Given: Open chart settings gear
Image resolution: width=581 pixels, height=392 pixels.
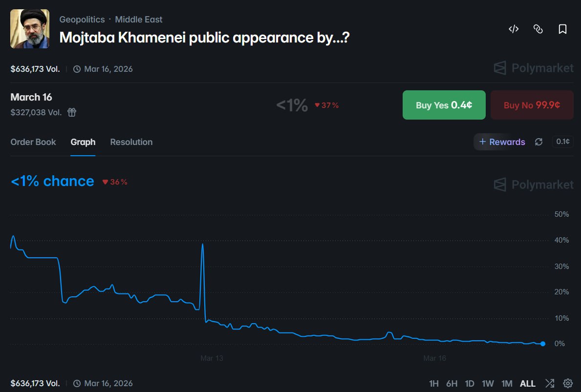Looking at the screenshot, I should coord(568,383).
